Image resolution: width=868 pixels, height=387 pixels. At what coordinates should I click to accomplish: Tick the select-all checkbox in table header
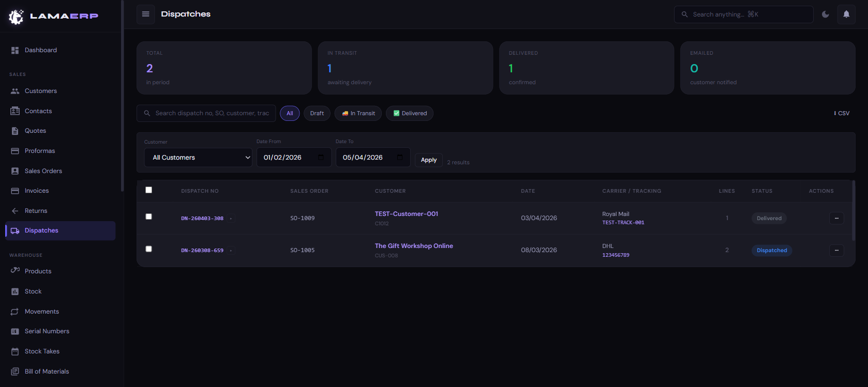tap(149, 190)
